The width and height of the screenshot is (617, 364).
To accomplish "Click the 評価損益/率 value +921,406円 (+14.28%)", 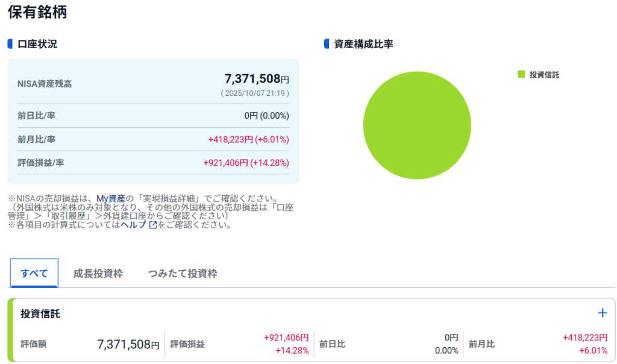I will (246, 163).
